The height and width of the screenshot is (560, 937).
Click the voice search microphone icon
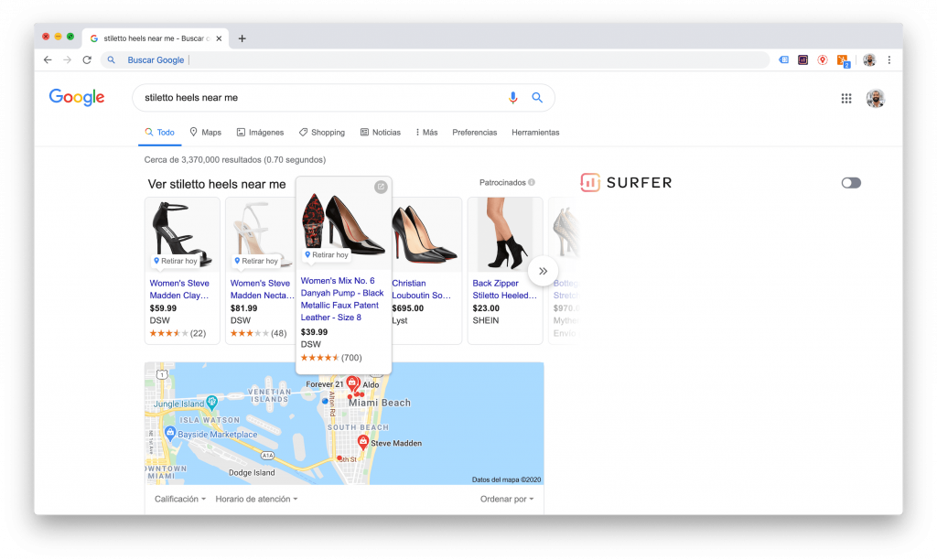point(512,97)
